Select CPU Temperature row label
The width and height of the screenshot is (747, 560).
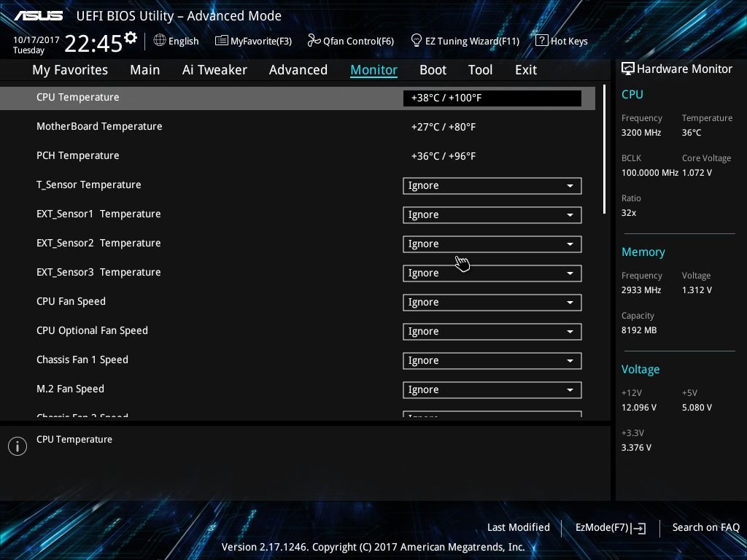point(77,97)
